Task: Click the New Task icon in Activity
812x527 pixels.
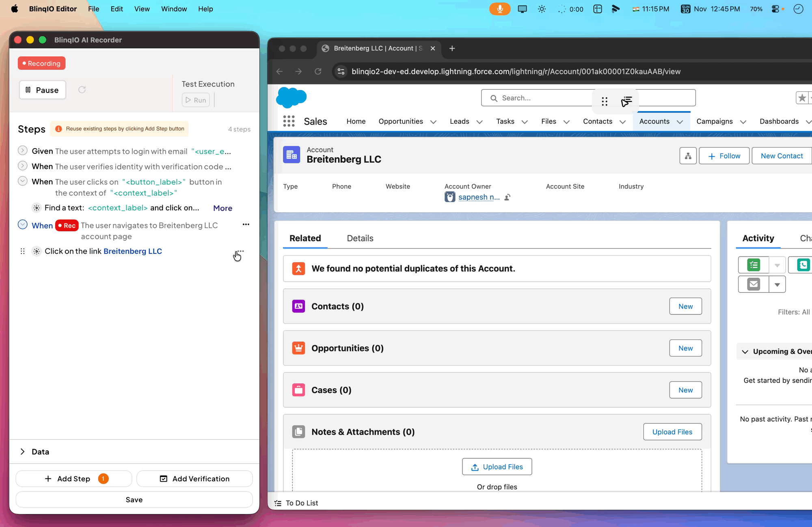Action: point(754,265)
